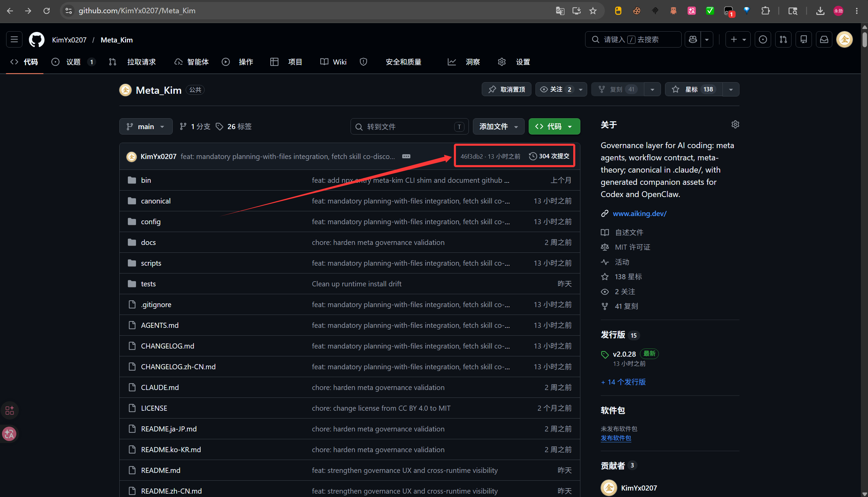Bookmark this page with star icon
Screen dimensions: 868x497
593,11
